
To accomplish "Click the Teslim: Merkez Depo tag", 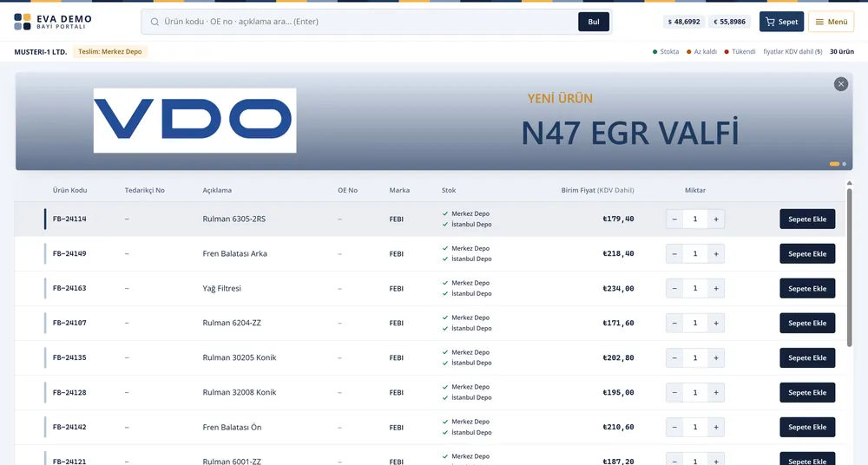I will (109, 51).
